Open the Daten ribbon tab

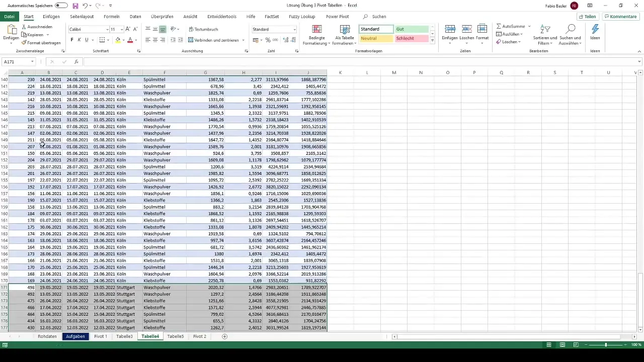pos(135,17)
